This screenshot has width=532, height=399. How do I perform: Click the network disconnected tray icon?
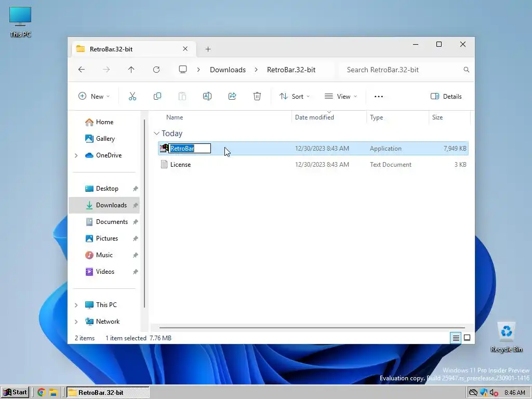[x=473, y=393]
